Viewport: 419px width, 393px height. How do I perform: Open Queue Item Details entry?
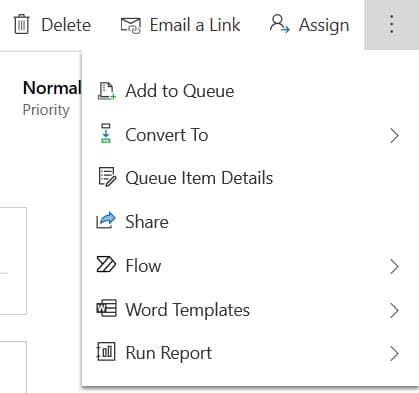pos(199,178)
